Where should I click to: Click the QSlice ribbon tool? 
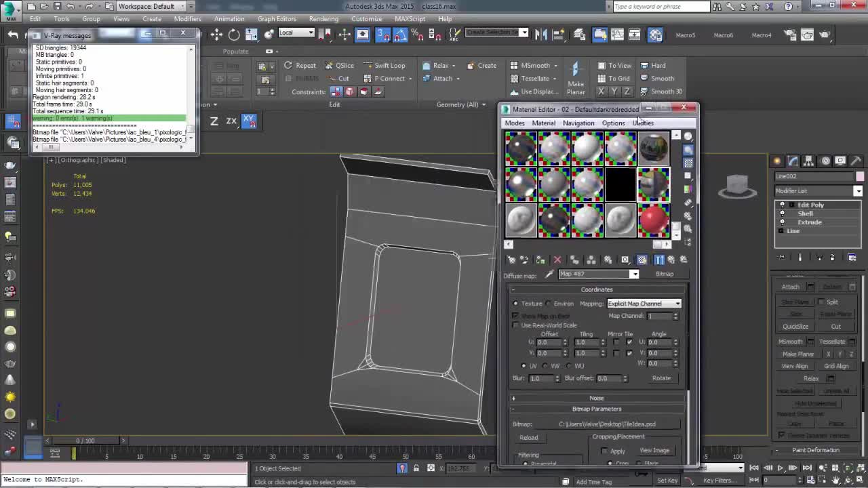pyautogui.click(x=339, y=66)
